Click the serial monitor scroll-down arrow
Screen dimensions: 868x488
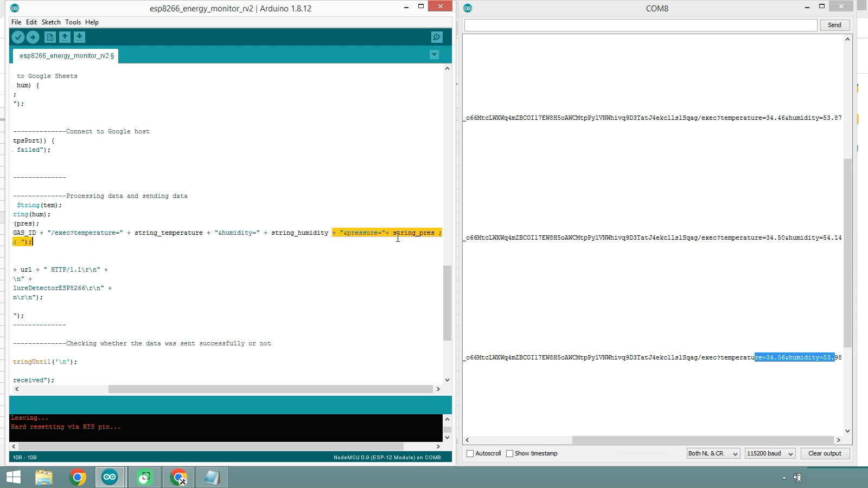point(848,431)
